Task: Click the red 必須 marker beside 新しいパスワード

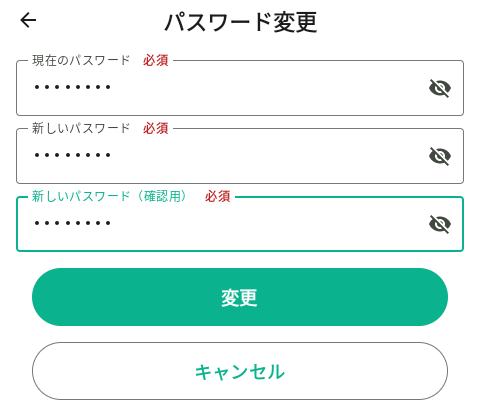Action: pos(156,128)
